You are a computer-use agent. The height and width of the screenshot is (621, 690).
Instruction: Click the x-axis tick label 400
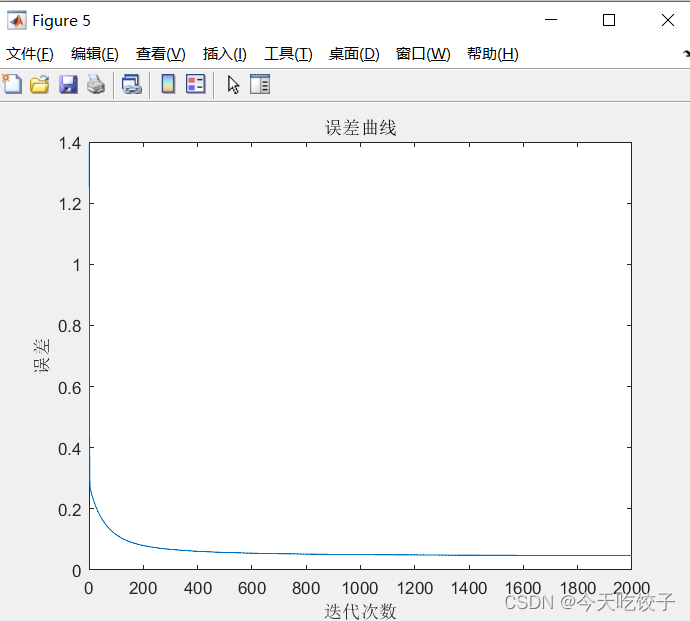198,588
